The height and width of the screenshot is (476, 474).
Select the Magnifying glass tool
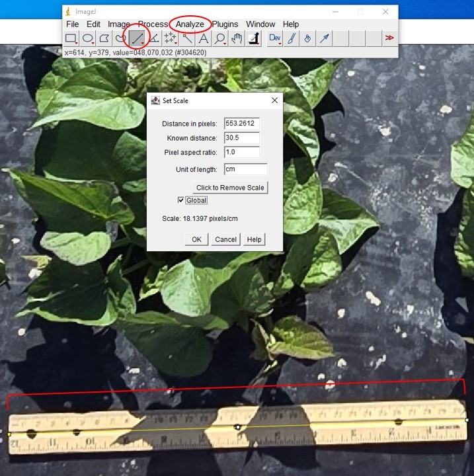click(220, 38)
